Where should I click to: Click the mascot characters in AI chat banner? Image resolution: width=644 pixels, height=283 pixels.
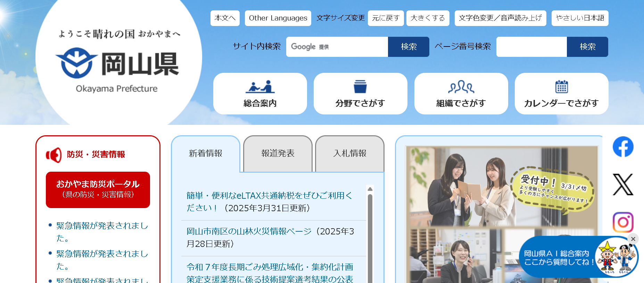pyautogui.click(x=616, y=257)
